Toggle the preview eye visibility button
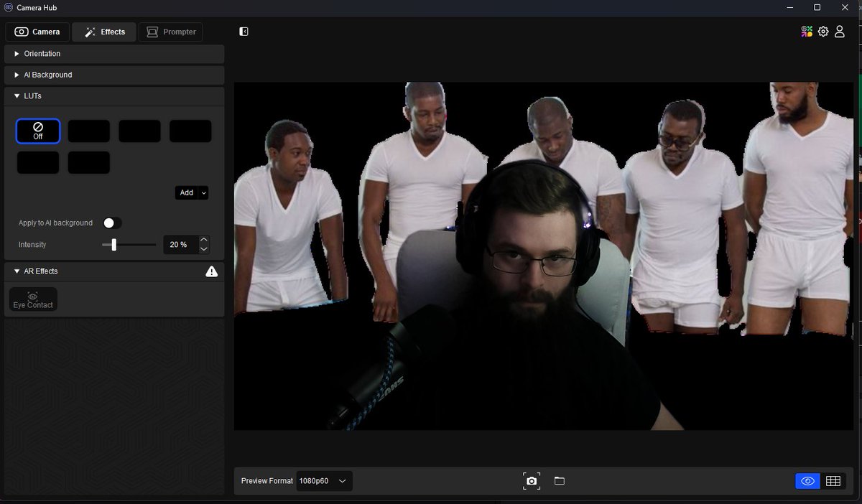The image size is (862, 504). (x=808, y=481)
